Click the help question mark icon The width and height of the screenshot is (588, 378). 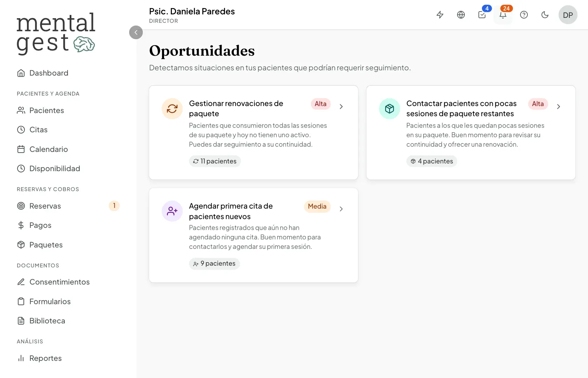pyautogui.click(x=524, y=15)
